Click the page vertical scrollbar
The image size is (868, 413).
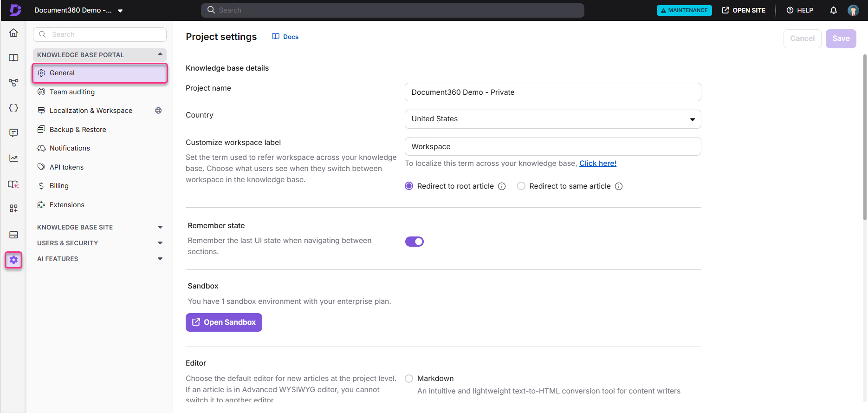coord(865,137)
